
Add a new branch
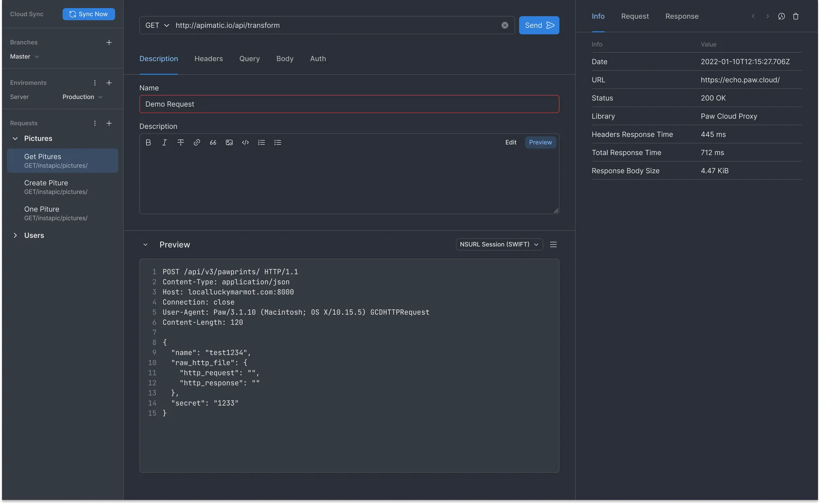[x=109, y=42]
